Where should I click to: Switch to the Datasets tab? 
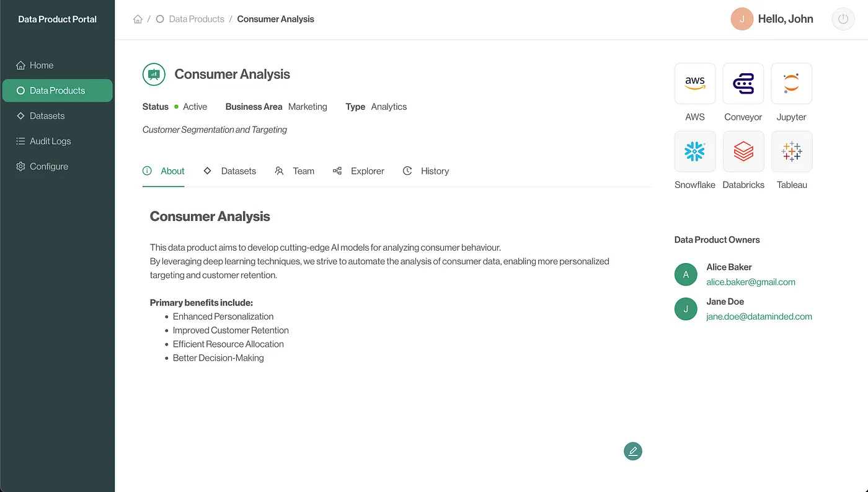click(230, 171)
